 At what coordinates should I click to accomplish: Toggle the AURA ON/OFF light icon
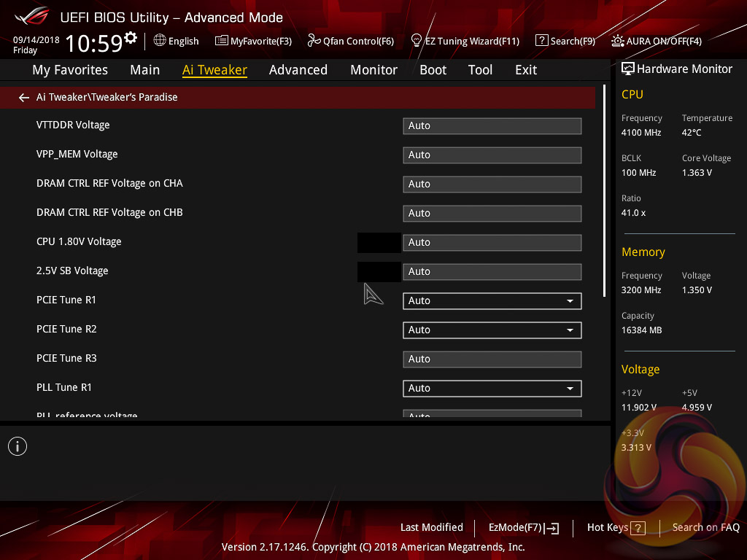point(617,41)
